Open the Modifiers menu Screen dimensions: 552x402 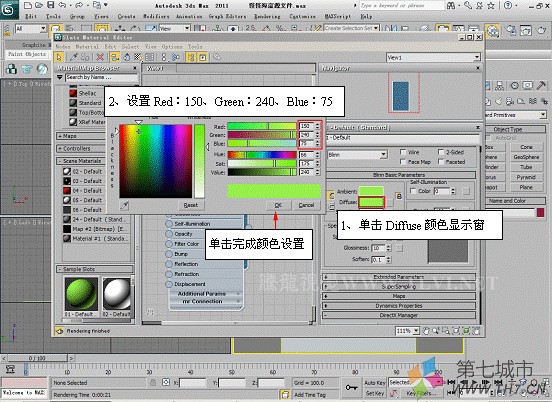(156, 17)
